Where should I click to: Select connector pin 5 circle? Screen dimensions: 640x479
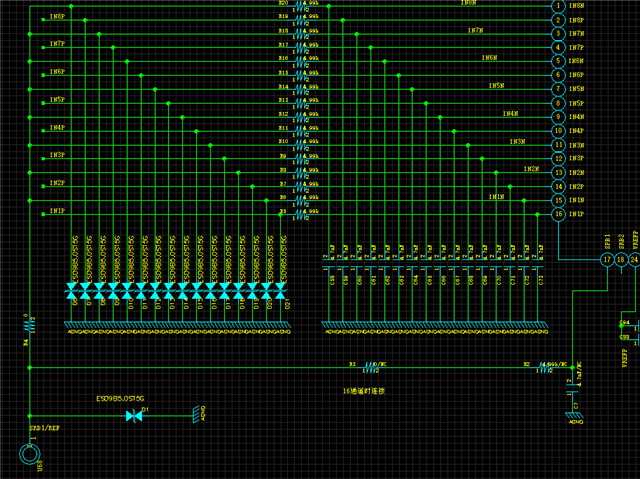tap(558, 61)
